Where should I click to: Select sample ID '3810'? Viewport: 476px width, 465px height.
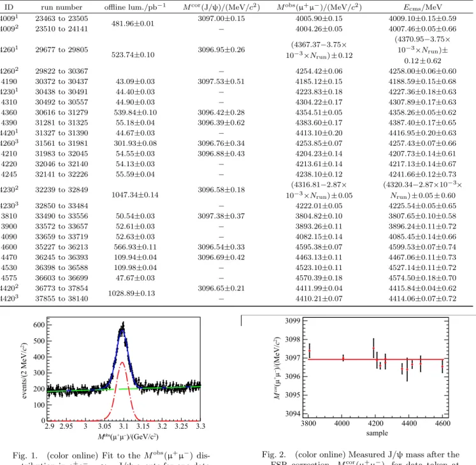(x=9, y=216)
